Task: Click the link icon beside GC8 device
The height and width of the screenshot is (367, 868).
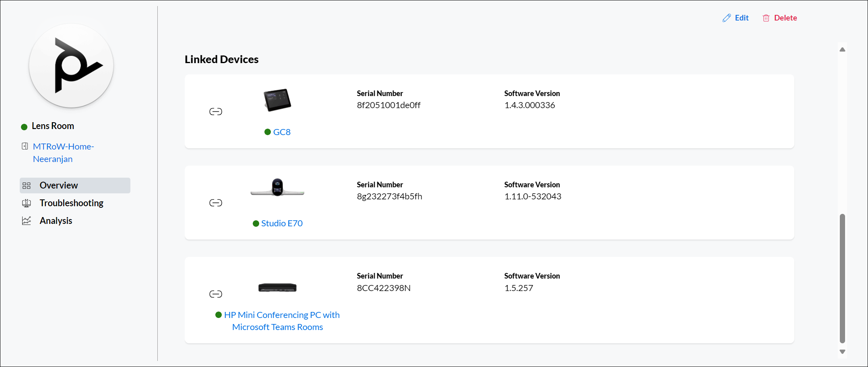Action: coord(216,111)
